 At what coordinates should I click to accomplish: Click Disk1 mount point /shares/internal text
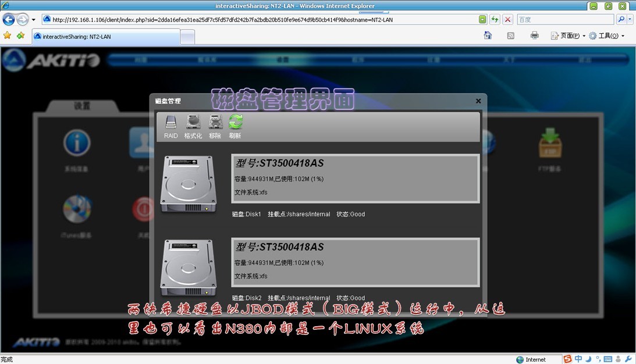pyautogui.click(x=299, y=214)
